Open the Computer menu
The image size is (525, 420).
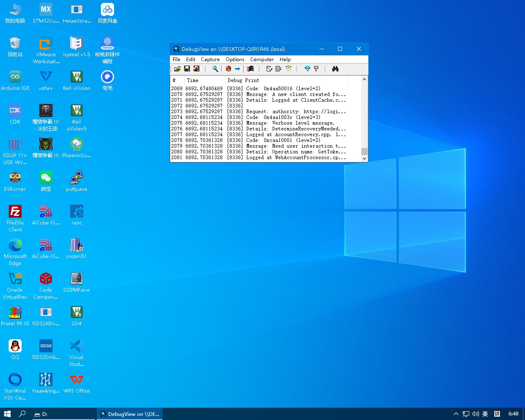(262, 59)
